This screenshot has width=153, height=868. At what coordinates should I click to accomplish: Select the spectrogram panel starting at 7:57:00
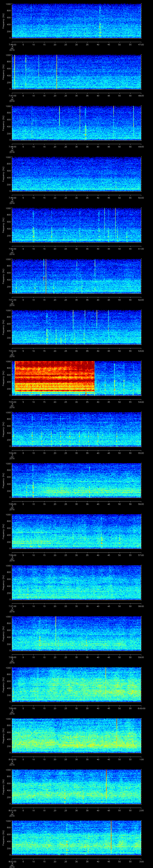point(76,582)
